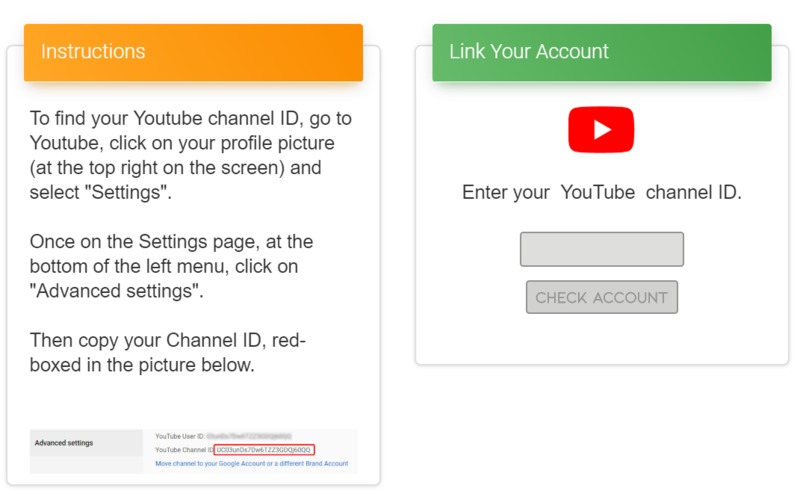Viewport: 800px width, 494px height.
Task: Click the Then copy your Channel ID paragraph
Action: point(167,352)
